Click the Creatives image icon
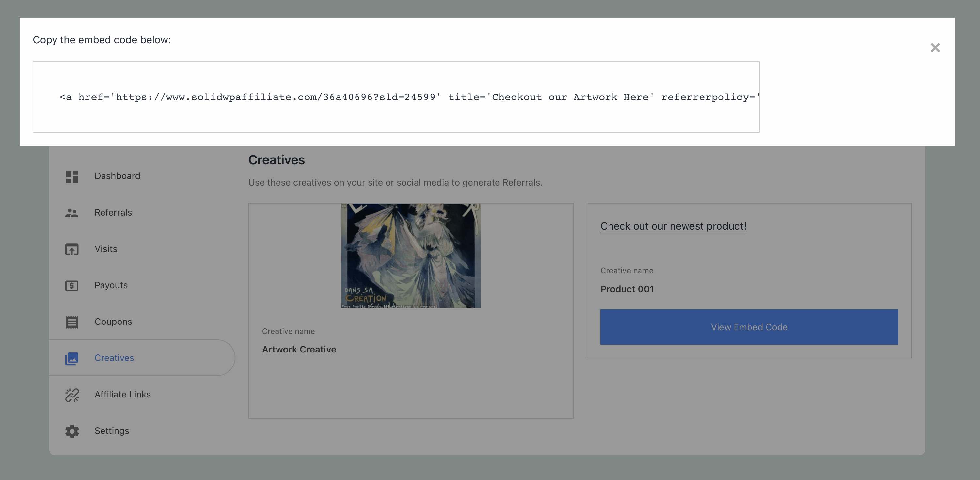The height and width of the screenshot is (480, 980). tap(71, 358)
